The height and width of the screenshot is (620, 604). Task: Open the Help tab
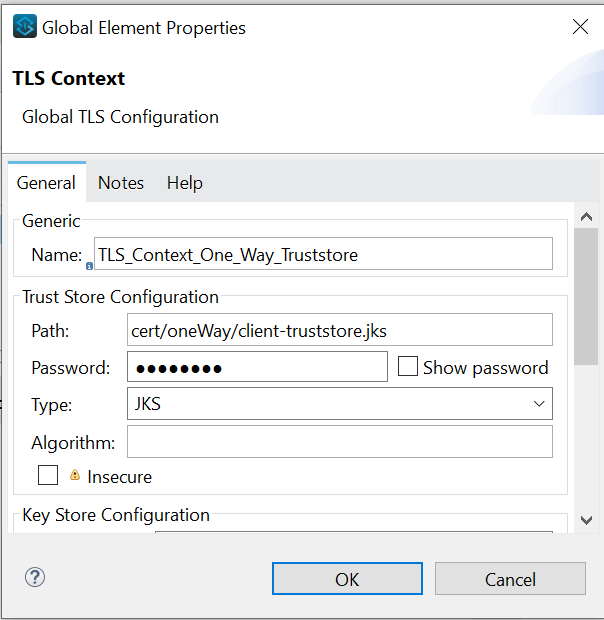pyautogui.click(x=185, y=182)
